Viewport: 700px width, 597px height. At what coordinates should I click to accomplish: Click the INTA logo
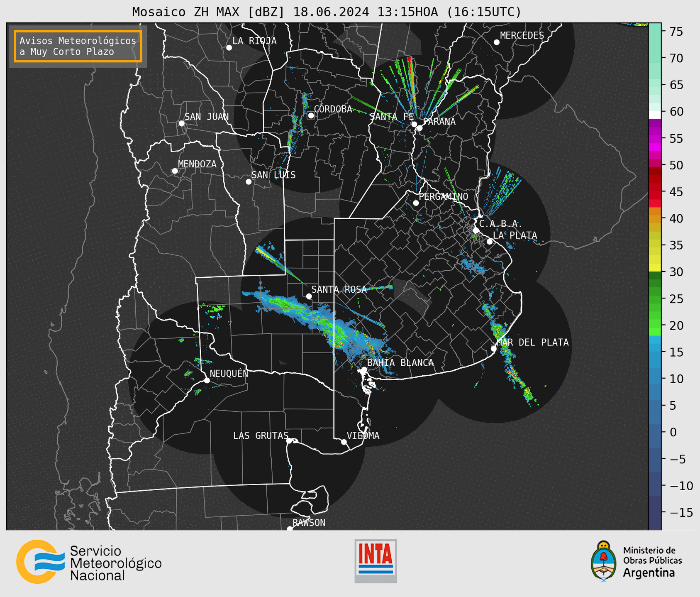click(x=376, y=561)
